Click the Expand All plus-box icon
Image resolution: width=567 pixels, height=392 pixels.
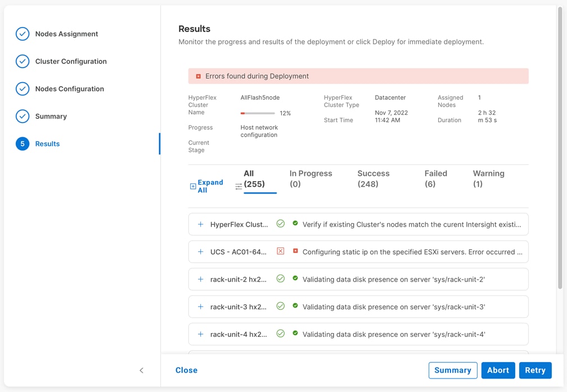(x=193, y=186)
